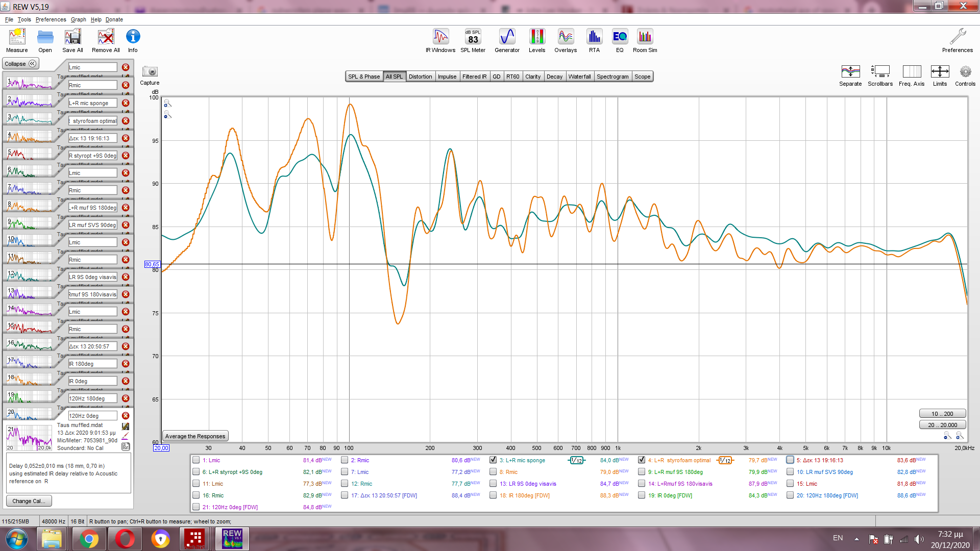Click the Change Cal... button
The width and height of the screenshot is (980, 551).
[x=29, y=501]
